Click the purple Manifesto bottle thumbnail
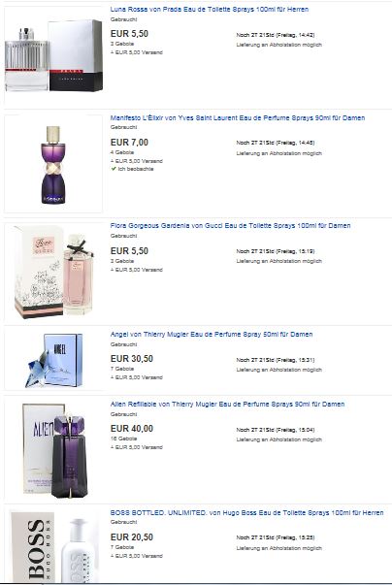The height and width of the screenshot is (585, 392). 53,165
